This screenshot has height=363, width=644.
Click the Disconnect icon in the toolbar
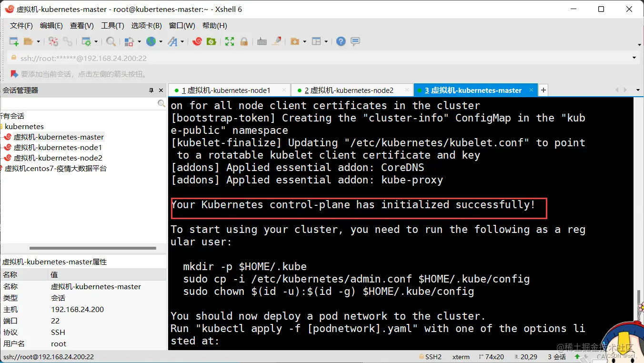coord(53,42)
